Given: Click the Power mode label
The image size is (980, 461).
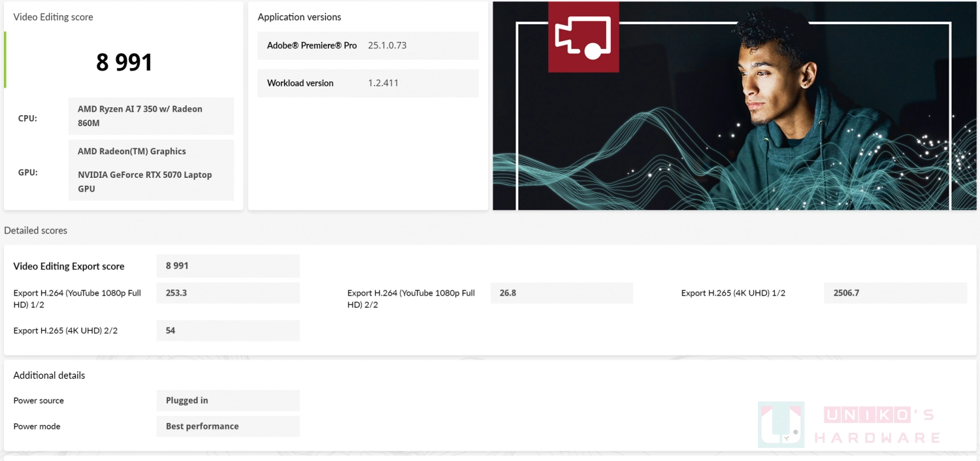Looking at the screenshot, I should 37,426.
